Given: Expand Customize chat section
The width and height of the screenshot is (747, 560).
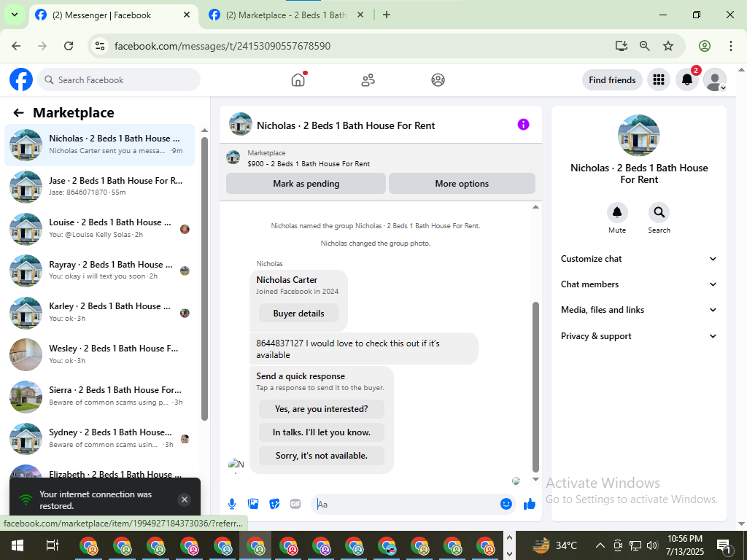Looking at the screenshot, I should 638,259.
